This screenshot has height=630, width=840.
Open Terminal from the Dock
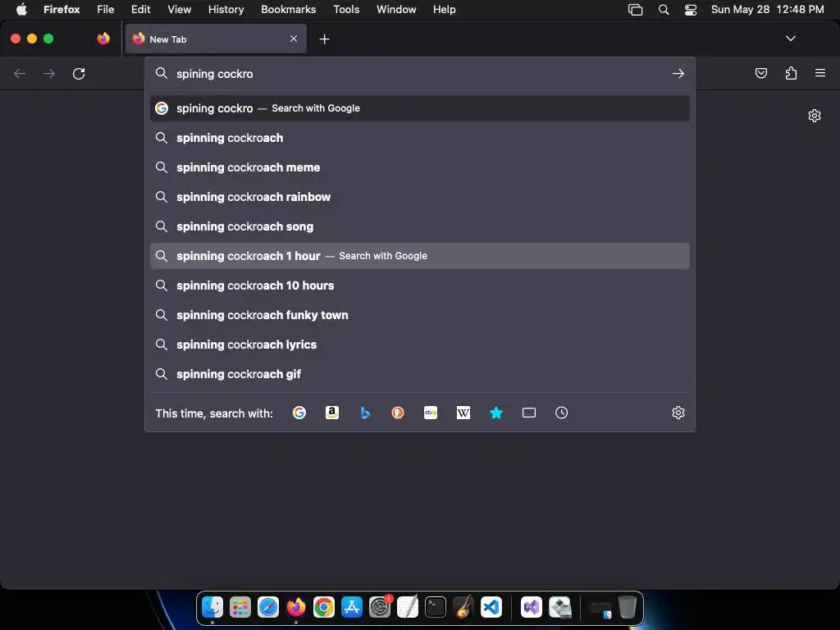[436, 607]
